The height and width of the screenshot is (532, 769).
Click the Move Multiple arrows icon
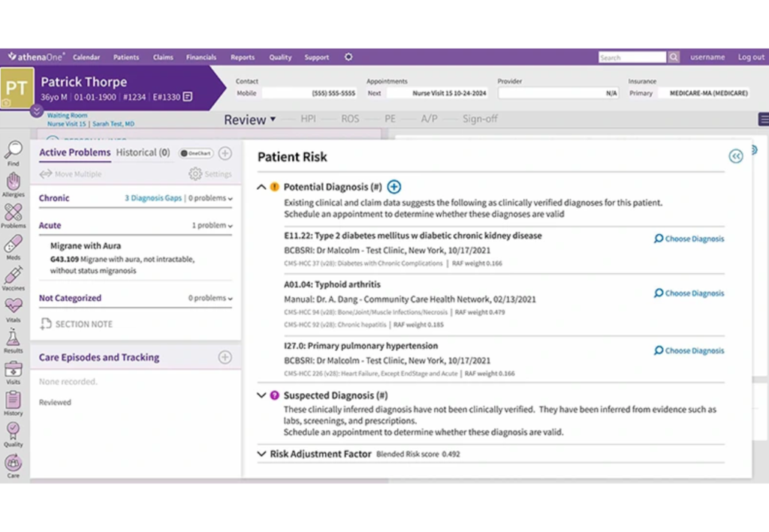point(46,174)
